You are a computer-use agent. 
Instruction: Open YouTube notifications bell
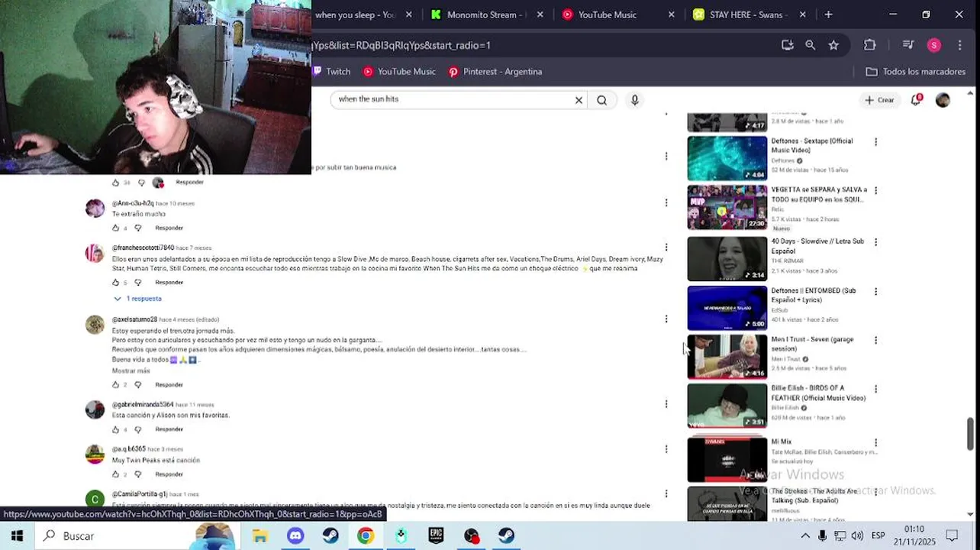(x=916, y=100)
